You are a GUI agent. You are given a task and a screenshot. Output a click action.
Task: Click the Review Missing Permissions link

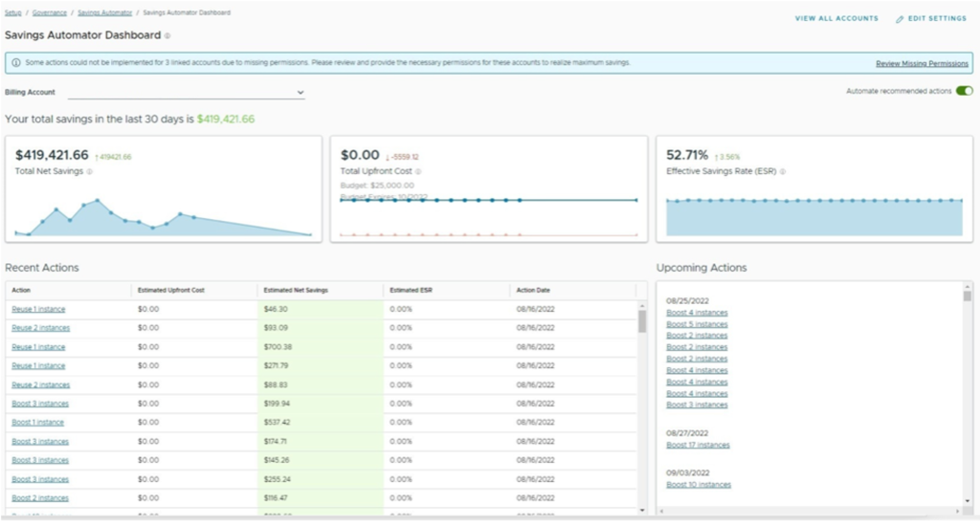click(x=922, y=63)
